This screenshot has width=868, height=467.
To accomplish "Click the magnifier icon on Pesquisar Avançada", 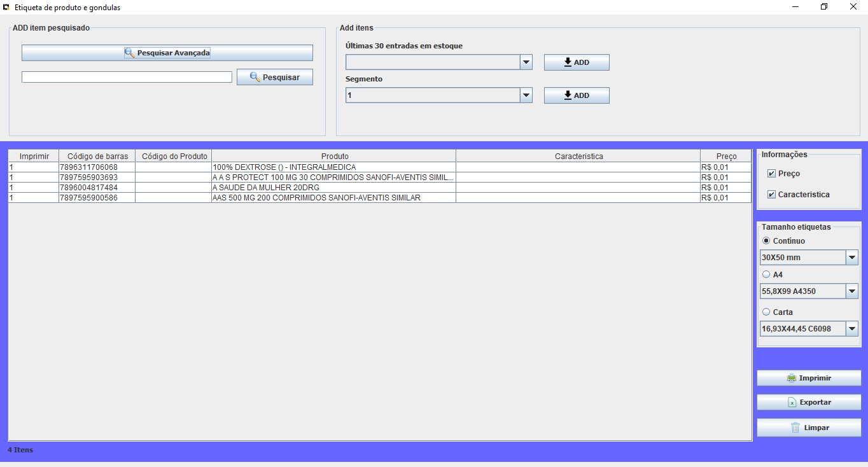I will (x=129, y=53).
